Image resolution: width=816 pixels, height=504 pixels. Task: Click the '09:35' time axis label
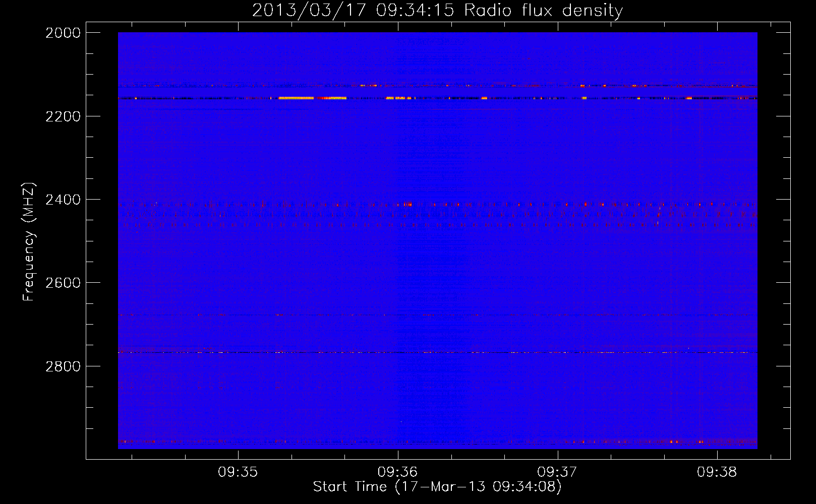point(238,472)
